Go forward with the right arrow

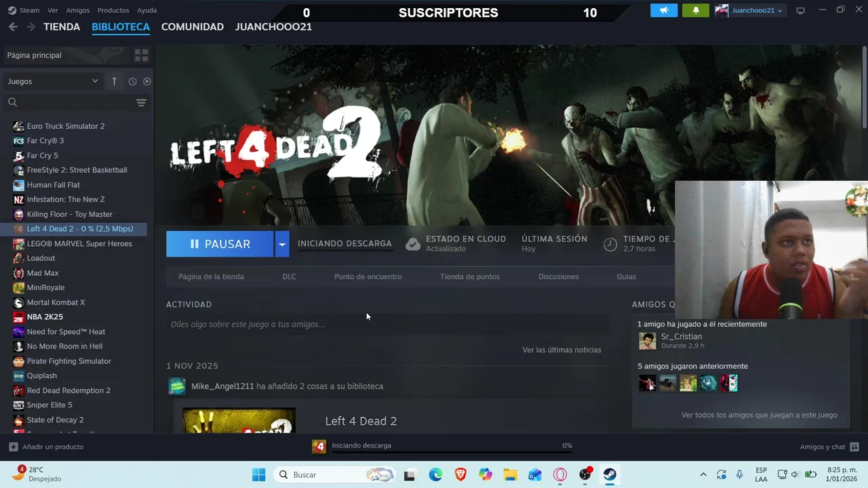(31, 26)
